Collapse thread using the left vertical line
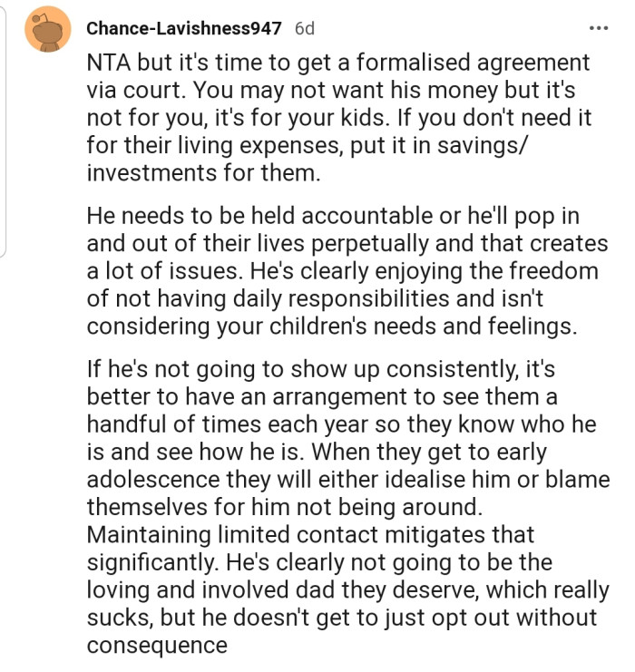Screen dimensions: 635x672 pos(3,131)
